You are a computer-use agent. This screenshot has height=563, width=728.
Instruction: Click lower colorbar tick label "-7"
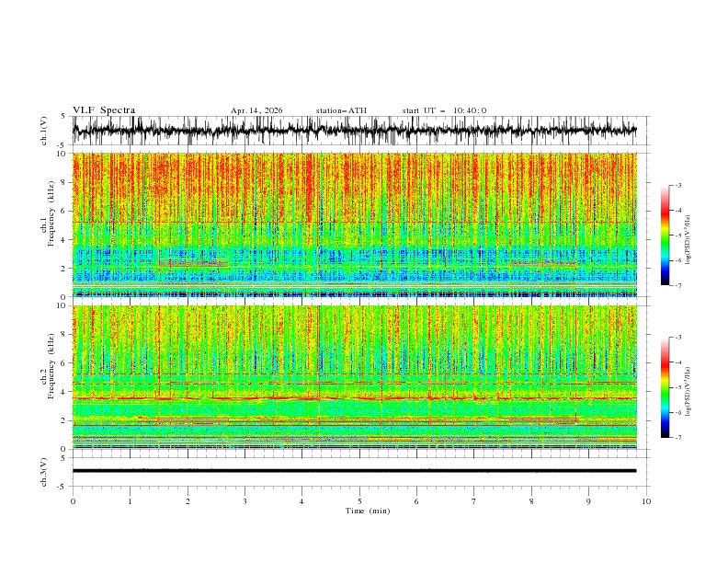point(678,437)
